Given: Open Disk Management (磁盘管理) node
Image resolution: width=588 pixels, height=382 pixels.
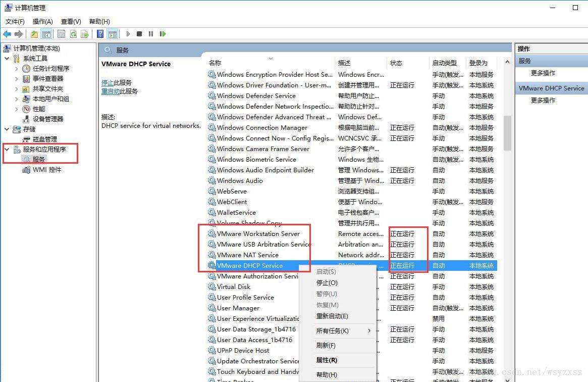Looking at the screenshot, I should click(x=44, y=139).
